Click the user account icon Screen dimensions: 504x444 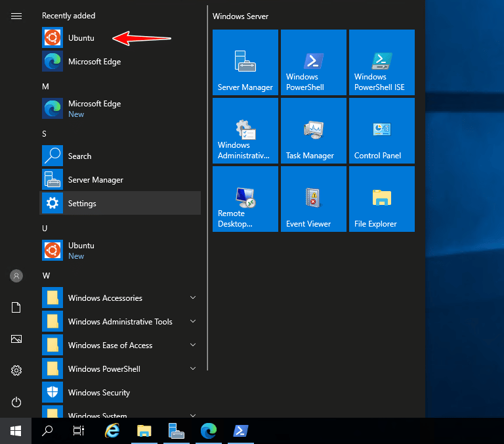tap(16, 276)
